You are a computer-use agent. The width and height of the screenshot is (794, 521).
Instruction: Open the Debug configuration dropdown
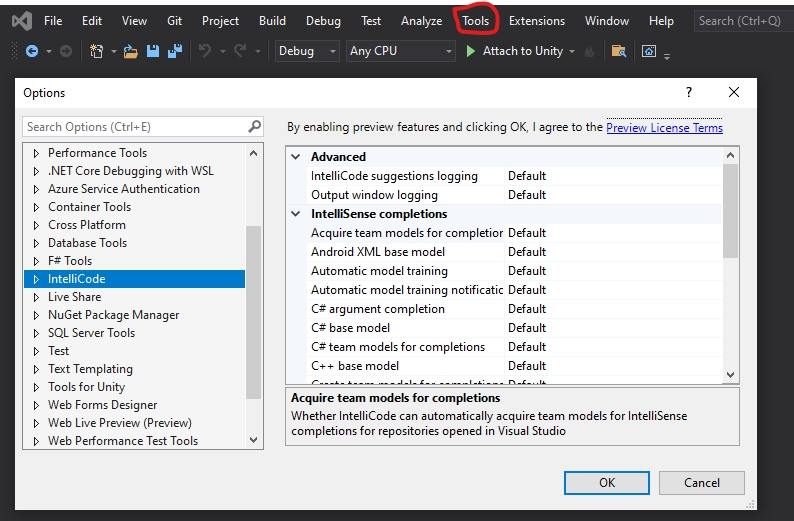pos(307,51)
